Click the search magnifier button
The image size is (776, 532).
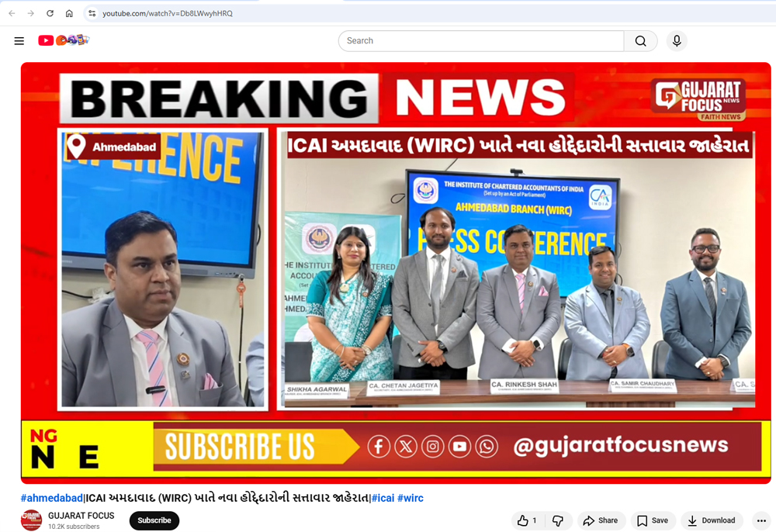(x=640, y=41)
